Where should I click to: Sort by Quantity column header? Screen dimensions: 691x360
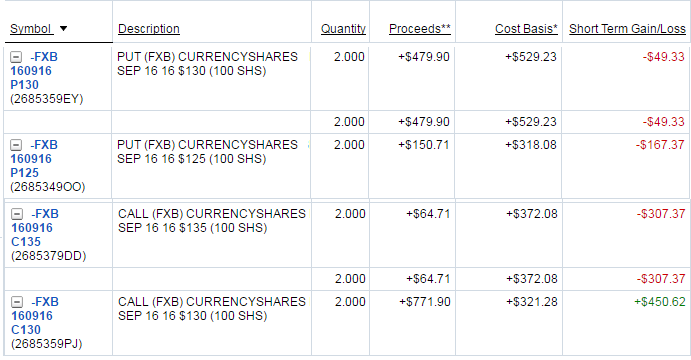[343, 29]
